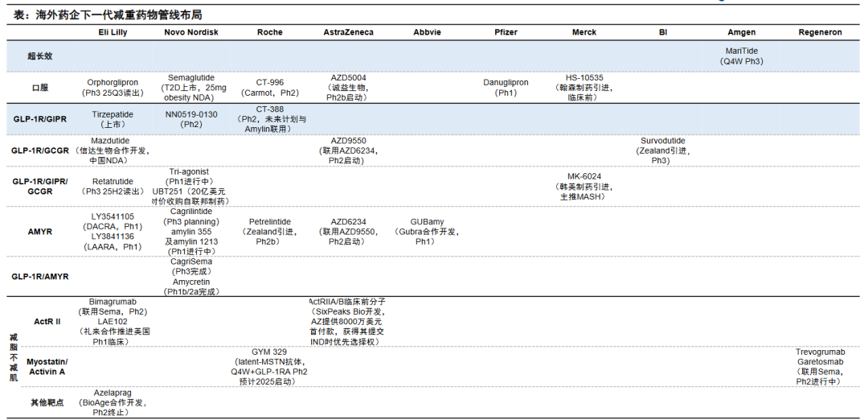Click the Roche column header
The width and height of the screenshot is (868, 420).
tap(269, 33)
